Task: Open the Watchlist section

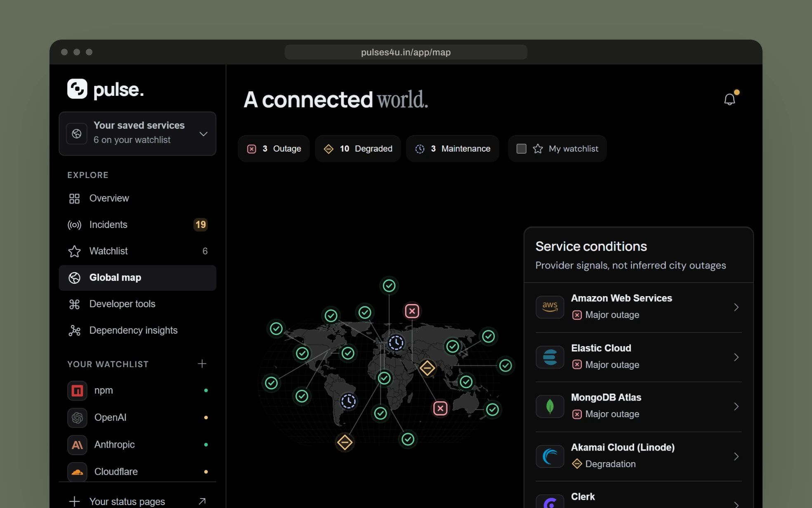Action: pos(137,251)
